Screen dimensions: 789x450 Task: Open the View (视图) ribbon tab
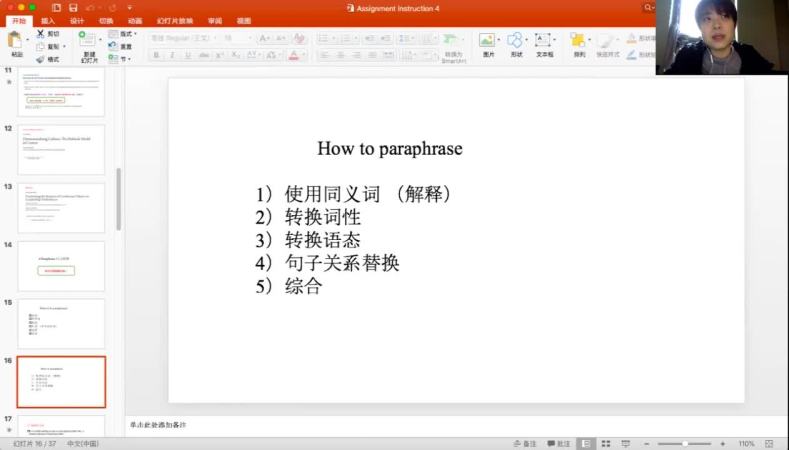coord(244,21)
